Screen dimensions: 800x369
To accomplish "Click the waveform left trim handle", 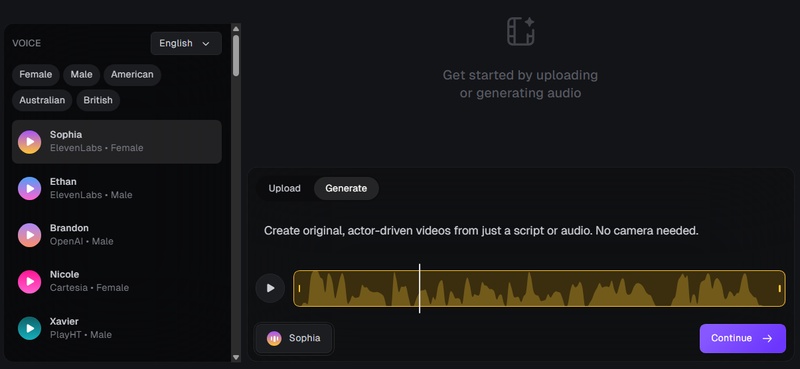I will [x=299, y=289].
